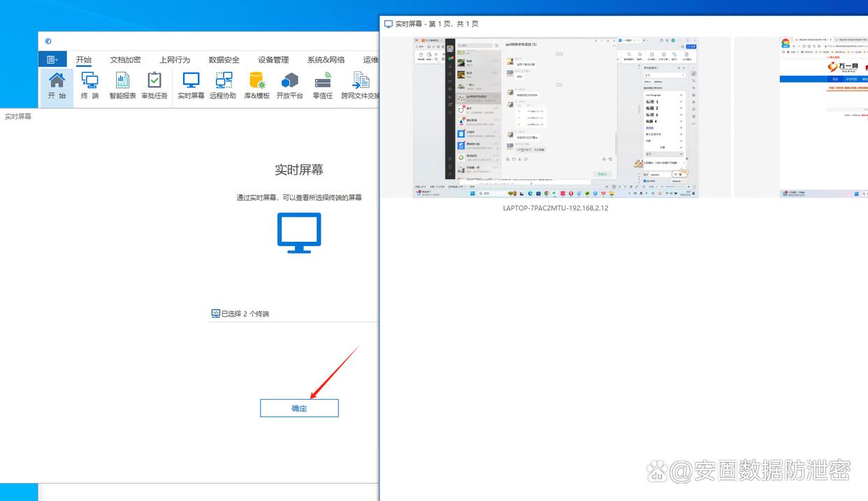The width and height of the screenshot is (868, 501).
Task: Click the app logo in title bar
Action: click(48, 41)
